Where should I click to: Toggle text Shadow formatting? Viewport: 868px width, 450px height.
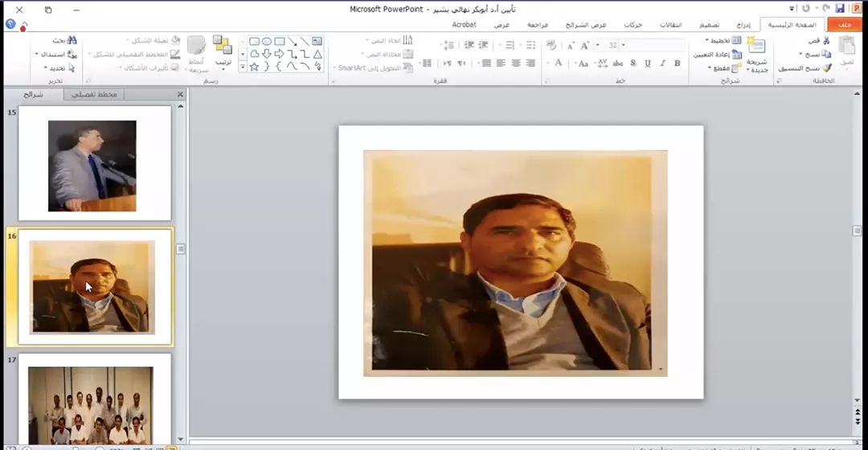(x=633, y=63)
